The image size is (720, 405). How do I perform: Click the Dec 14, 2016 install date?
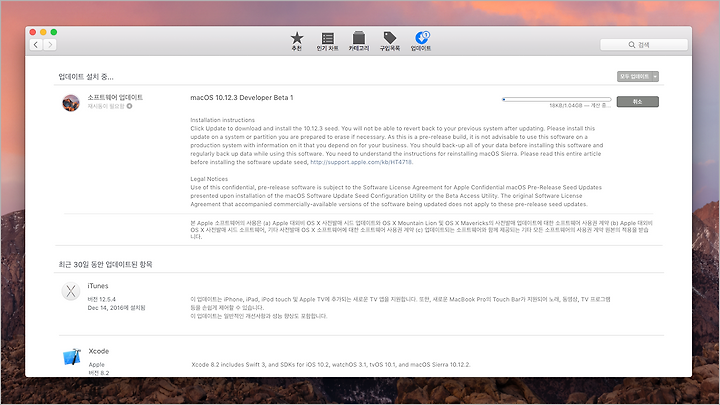[116, 308]
